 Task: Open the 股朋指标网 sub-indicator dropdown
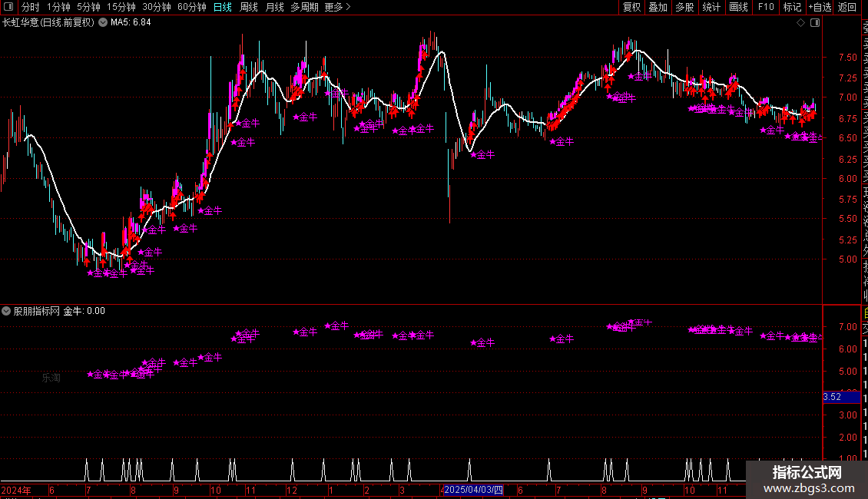pyautogui.click(x=6, y=312)
